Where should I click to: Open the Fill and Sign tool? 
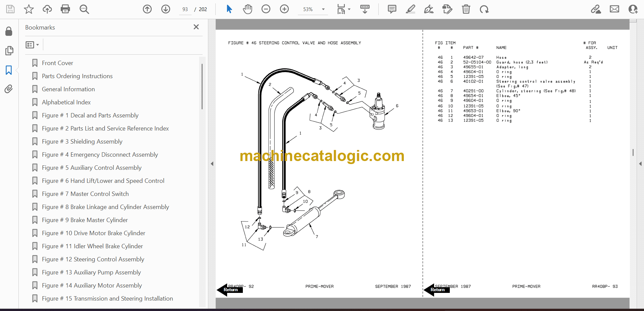(x=429, y=9)
